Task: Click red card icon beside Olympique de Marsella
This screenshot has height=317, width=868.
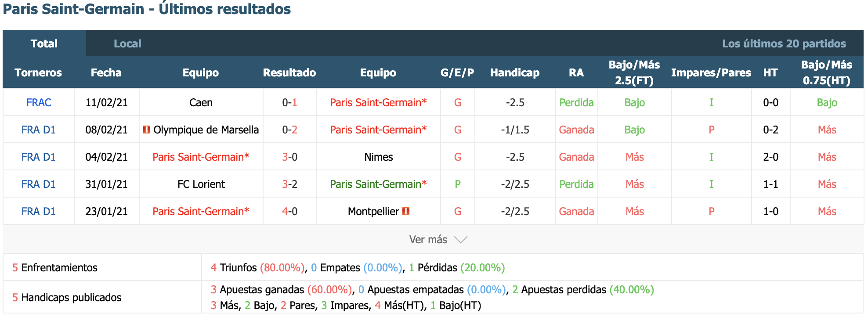Action: pyautogui.click(x=147, y=130)
